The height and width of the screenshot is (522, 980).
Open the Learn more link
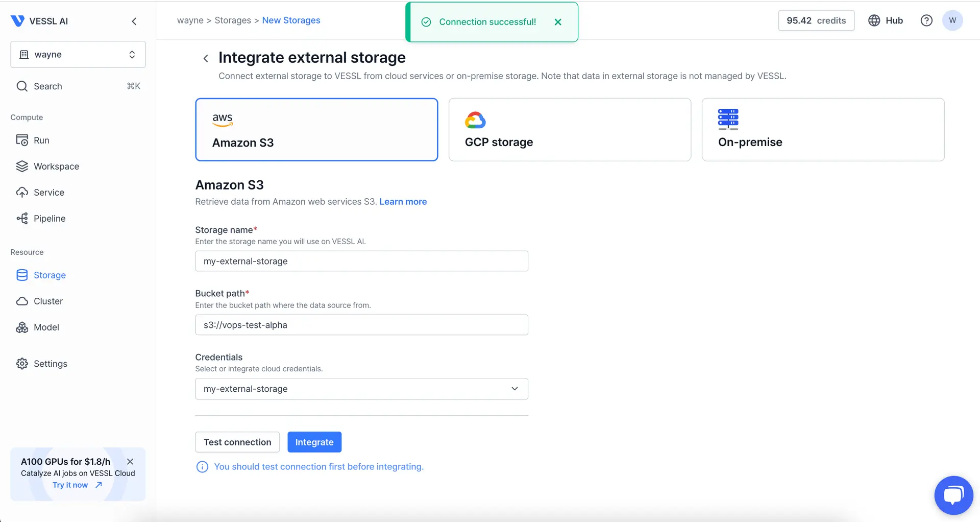pyautogui.click(x=403, y=202)
